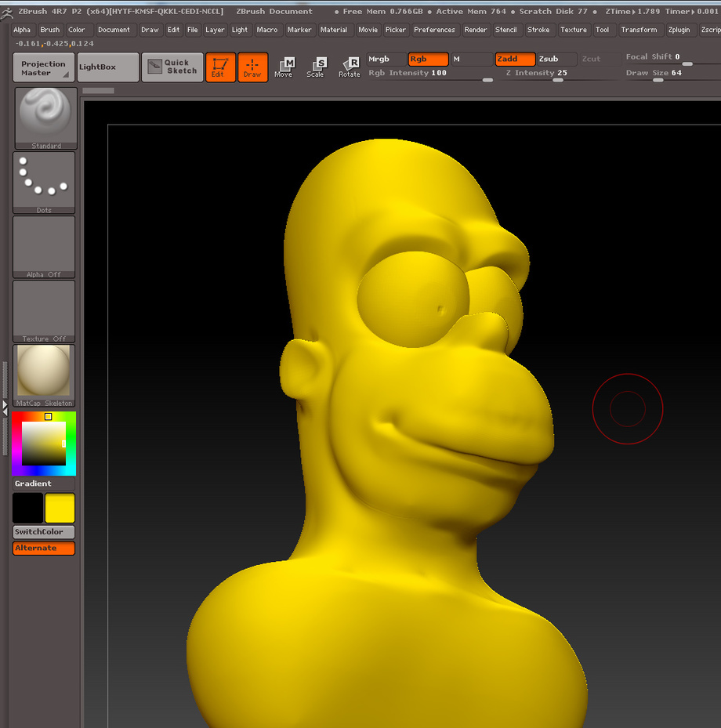Viewport: 721px width, 728px height.
Task: Select the Edit mode icon
Action: (x=220, y=67)
